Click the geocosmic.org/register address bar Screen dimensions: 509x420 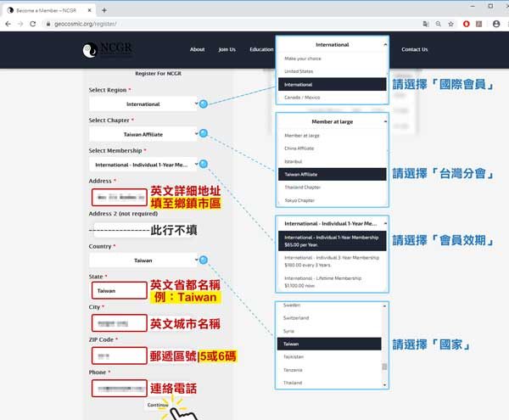85,24
